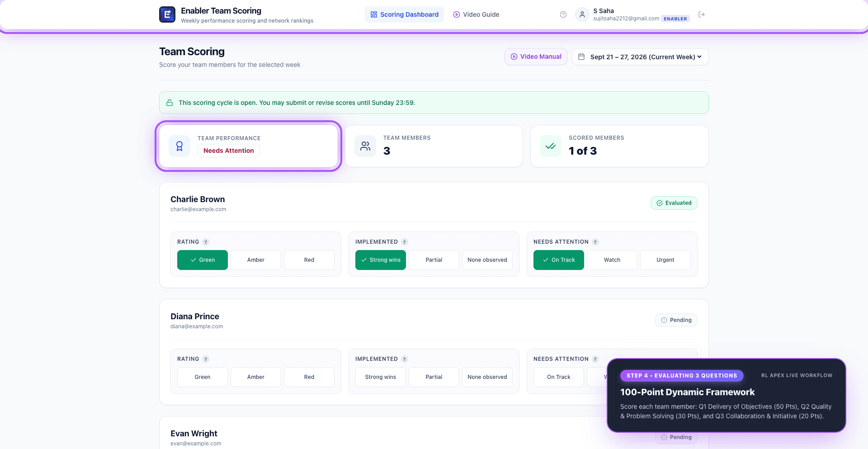This screenshot has height=449, width=868.
Task: Choose Strong wins for Diana Prince
Action: (x=381, y=377)
